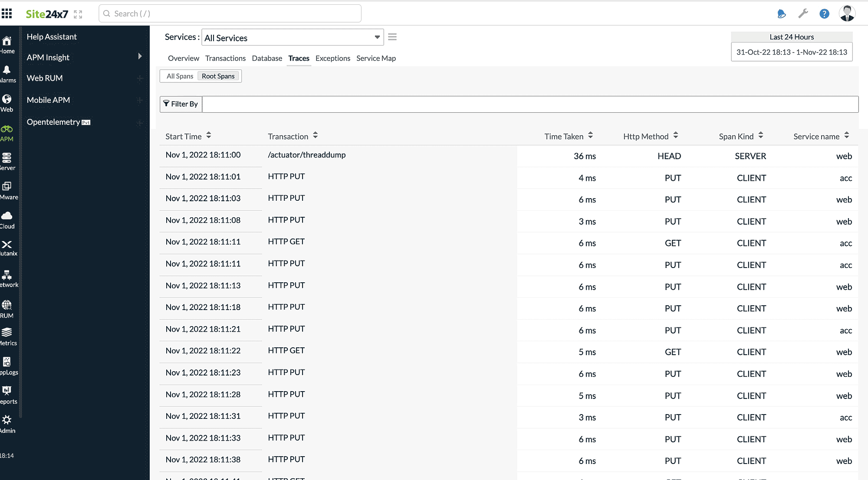Image resolution: width=868 pixels, height=480 pixels.
Task: Click the search input field
Action: (230, 13)
